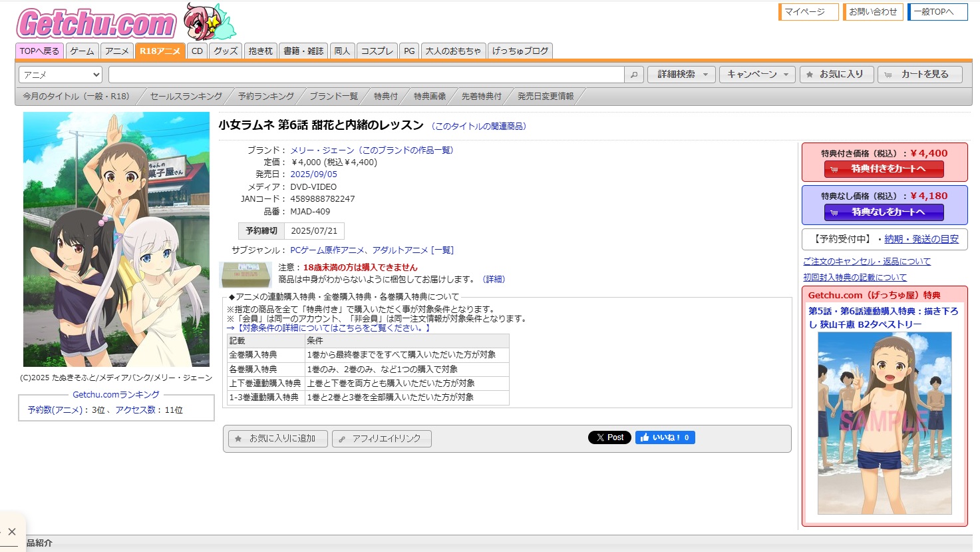Click the アクセス数 ranking link
The height and width of the screenshot is (552, 980).
click(135, 410)
